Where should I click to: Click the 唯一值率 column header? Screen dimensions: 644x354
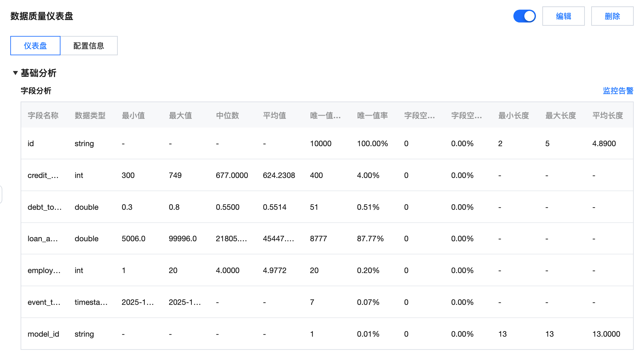pyautogui.click(x=372, y=115)
